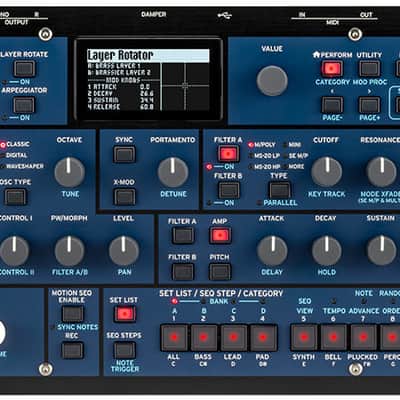The image size is (400, 400).
Task: Click the Octave / Tune knob
Action: click(69, 173)
